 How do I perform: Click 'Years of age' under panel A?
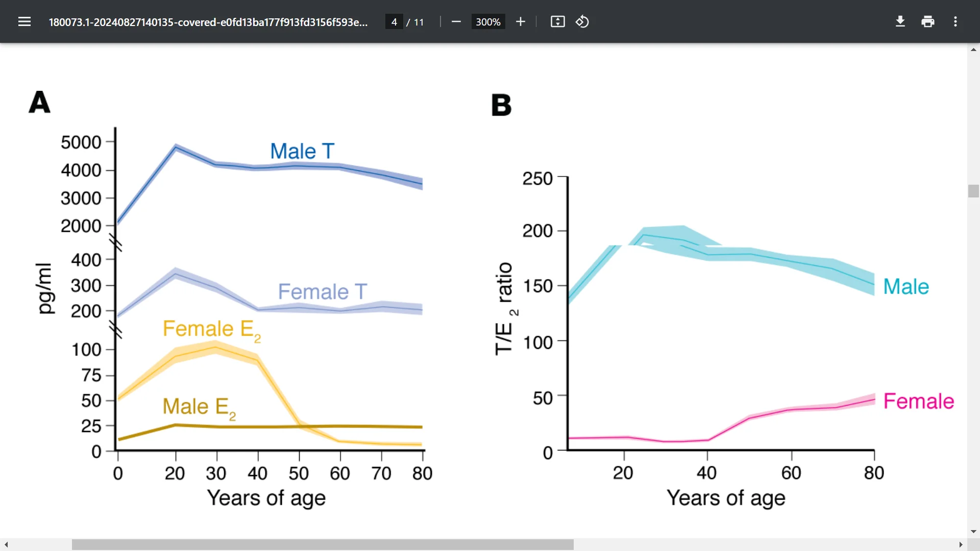click(x=266, y=498)
